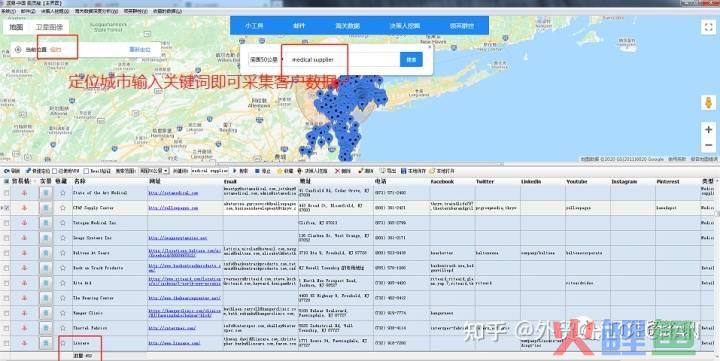
Task: Click the export (导出) toolbar icon
Action: 382,171
